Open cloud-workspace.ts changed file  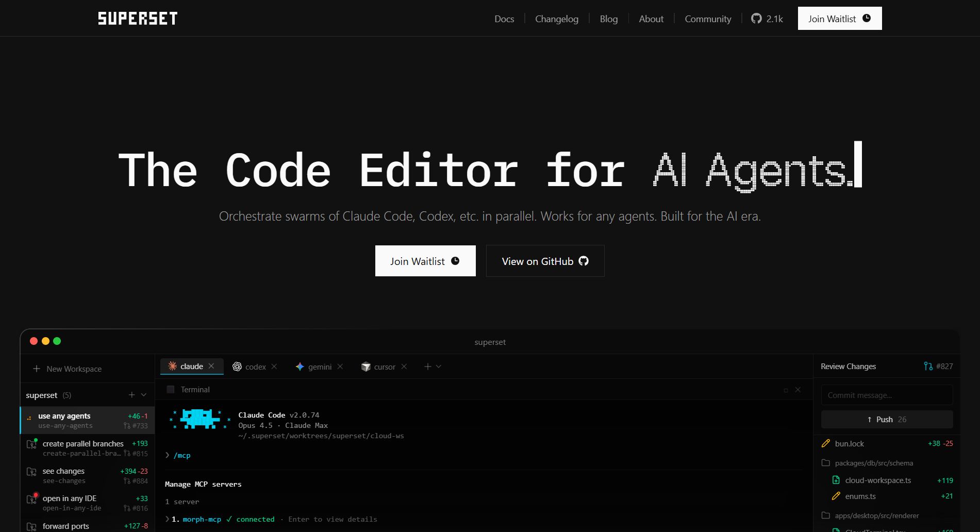[x=892, y=480]
